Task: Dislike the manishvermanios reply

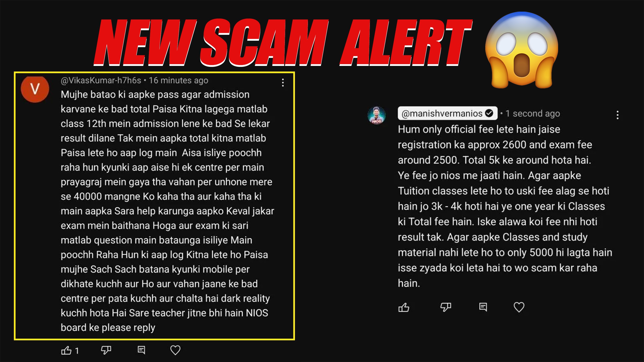Action: (x=445, y=307)
